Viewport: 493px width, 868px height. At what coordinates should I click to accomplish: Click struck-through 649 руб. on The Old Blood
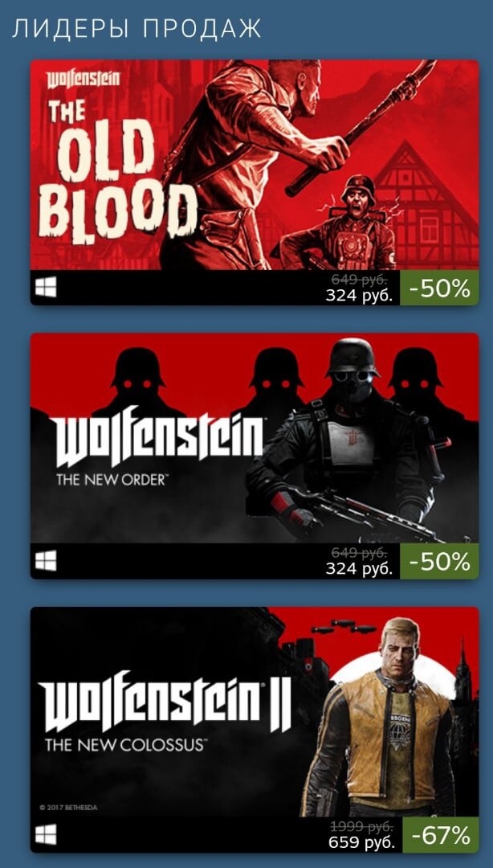click(x=360, y=280)
